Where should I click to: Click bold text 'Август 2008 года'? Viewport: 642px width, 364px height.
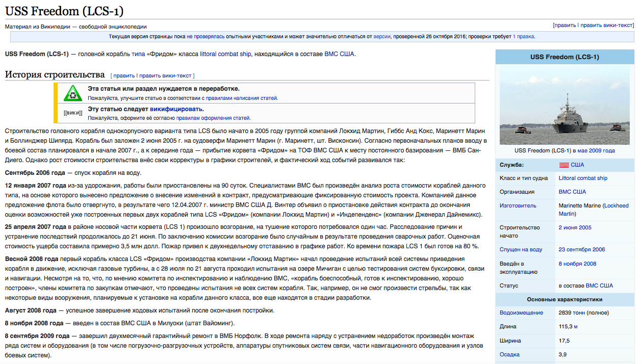[x=31, y=310]
